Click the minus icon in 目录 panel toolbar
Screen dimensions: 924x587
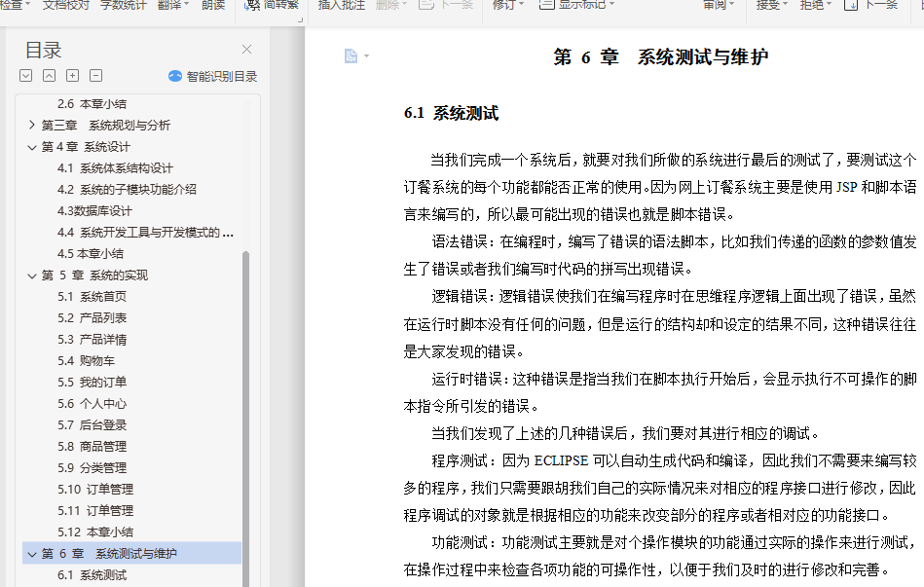point(96,75)
